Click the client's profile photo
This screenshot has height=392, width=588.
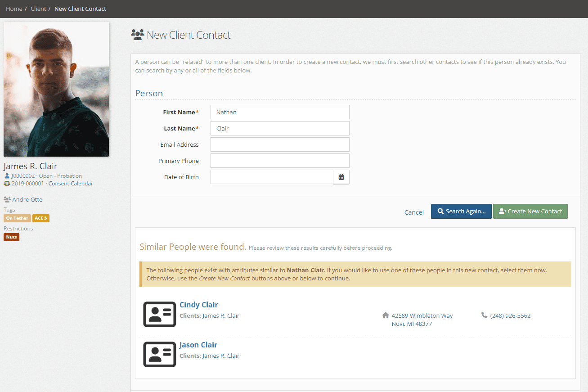click(x=56, y=88)
